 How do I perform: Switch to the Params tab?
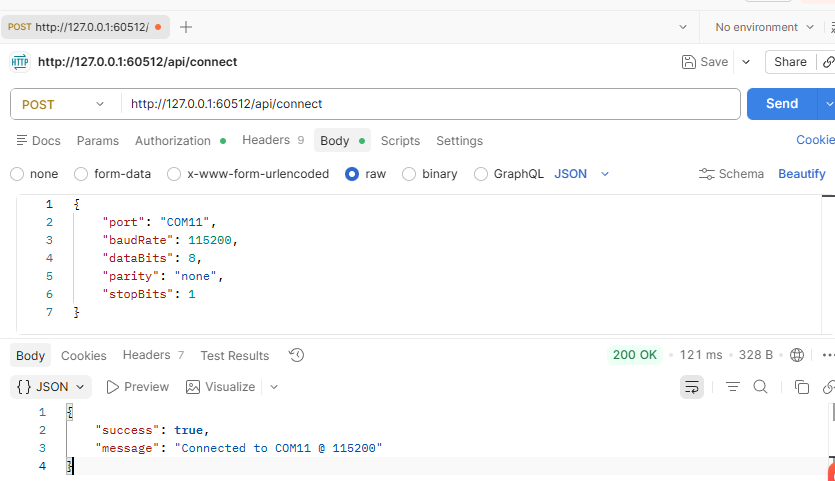point(97,141)
